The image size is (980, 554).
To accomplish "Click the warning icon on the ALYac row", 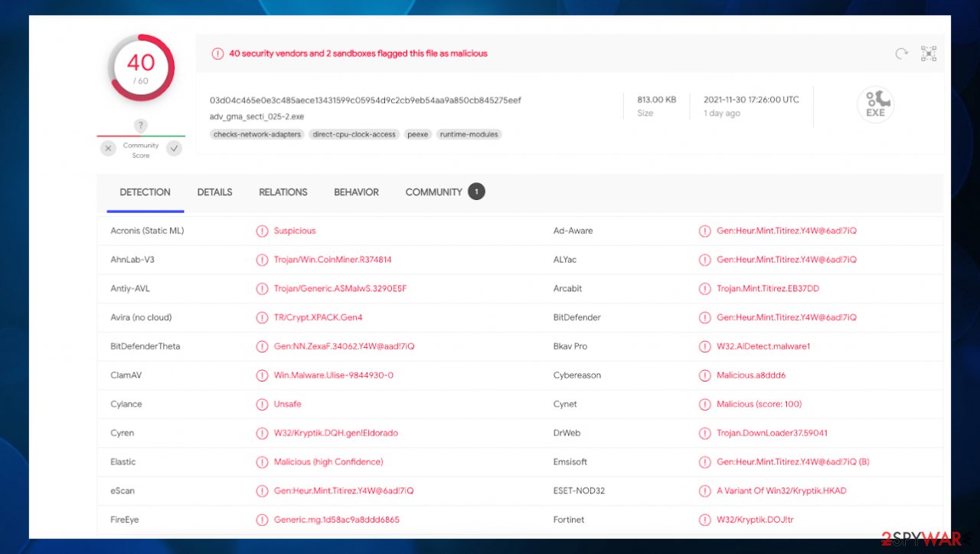I will (x=704, y=260).
